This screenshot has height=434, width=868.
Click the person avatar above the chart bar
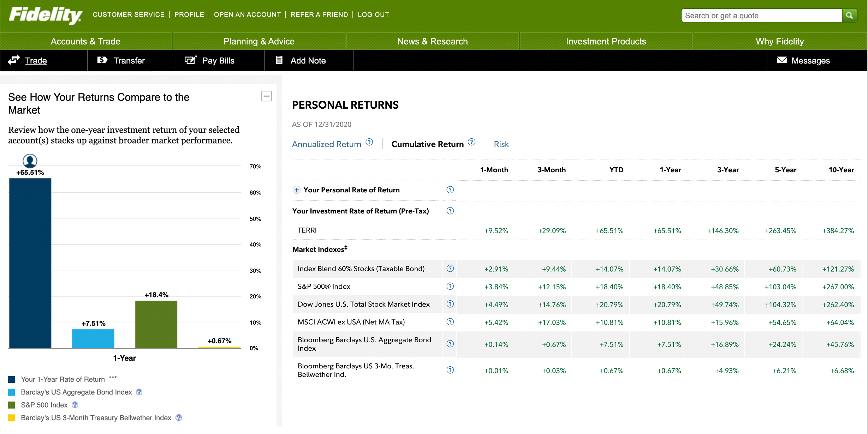30,161
